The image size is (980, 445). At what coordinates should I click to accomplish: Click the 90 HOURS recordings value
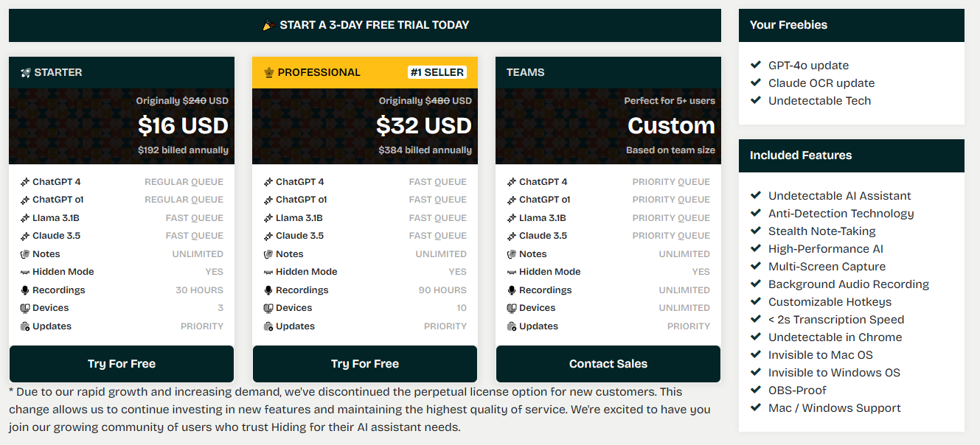pyautogui.click(x=442, y=290)
